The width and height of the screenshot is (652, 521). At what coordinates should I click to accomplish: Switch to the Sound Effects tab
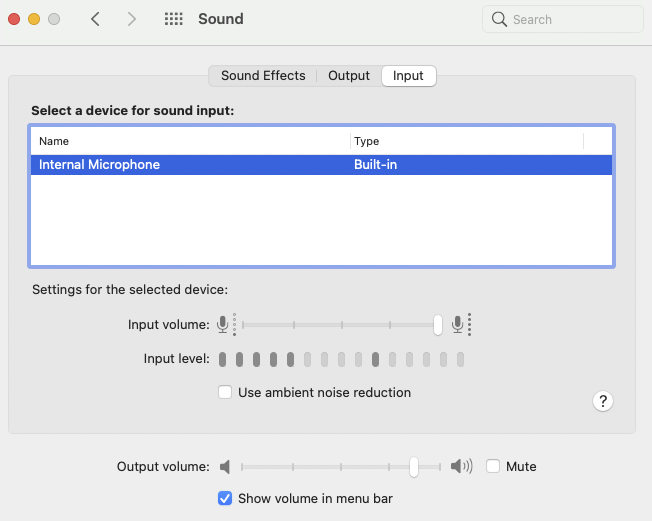(x=263, y=76)
